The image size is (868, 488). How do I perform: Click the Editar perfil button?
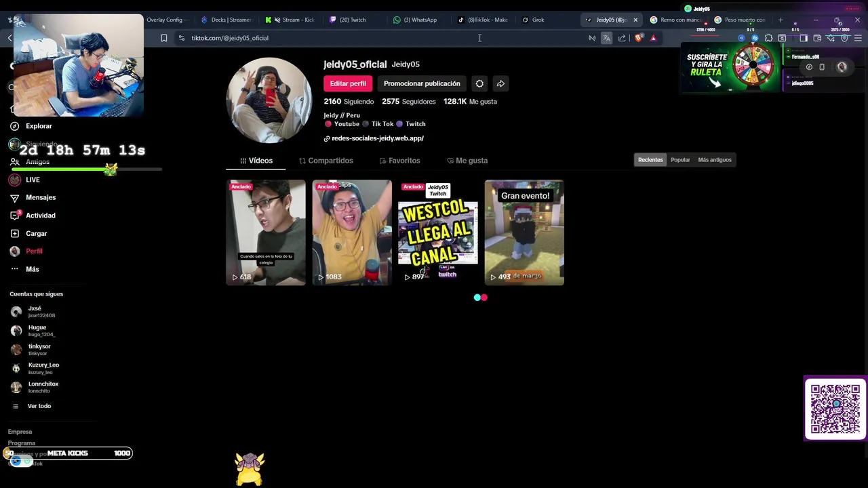click(x=348, y=83)
